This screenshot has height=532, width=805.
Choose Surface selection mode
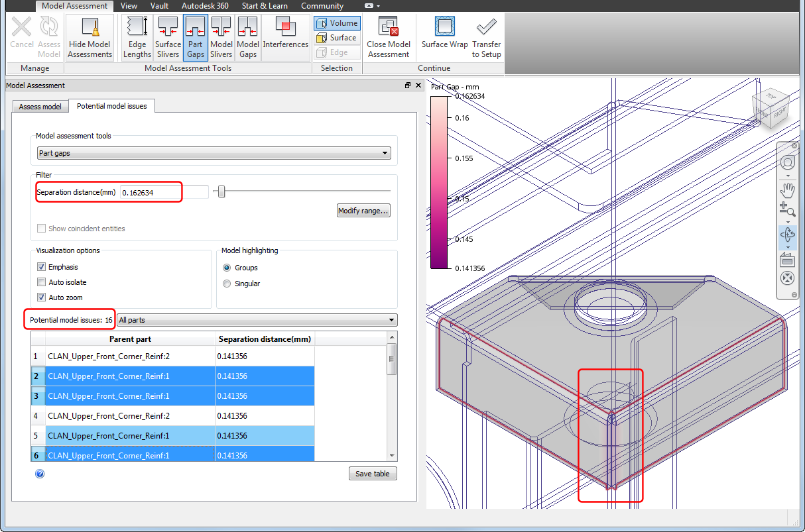pyautogui.click(x=338, y=38)
